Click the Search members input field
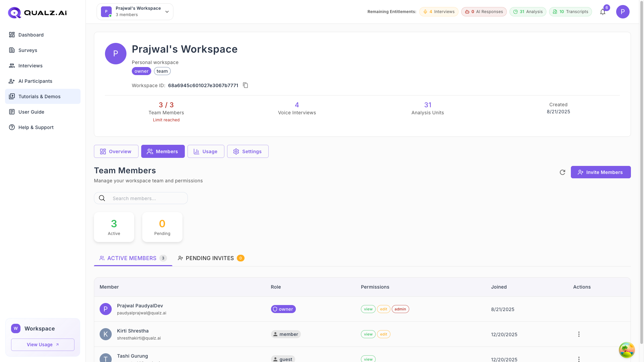 point(144,198)
